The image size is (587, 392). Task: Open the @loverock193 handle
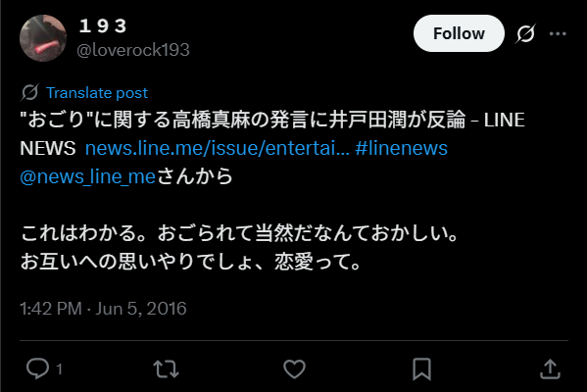pyautogui.click(x=133, y=50)
